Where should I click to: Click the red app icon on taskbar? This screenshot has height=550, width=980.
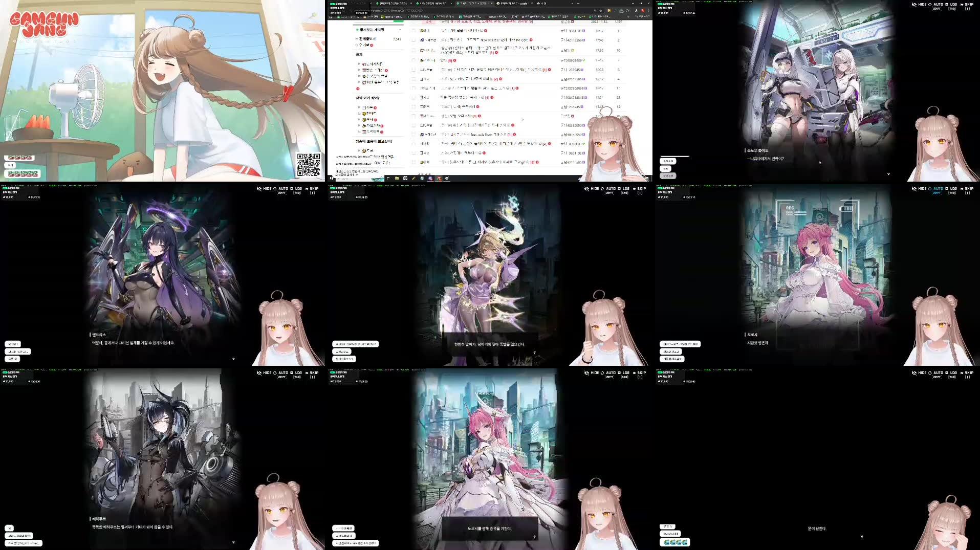[x=439, y=179]
